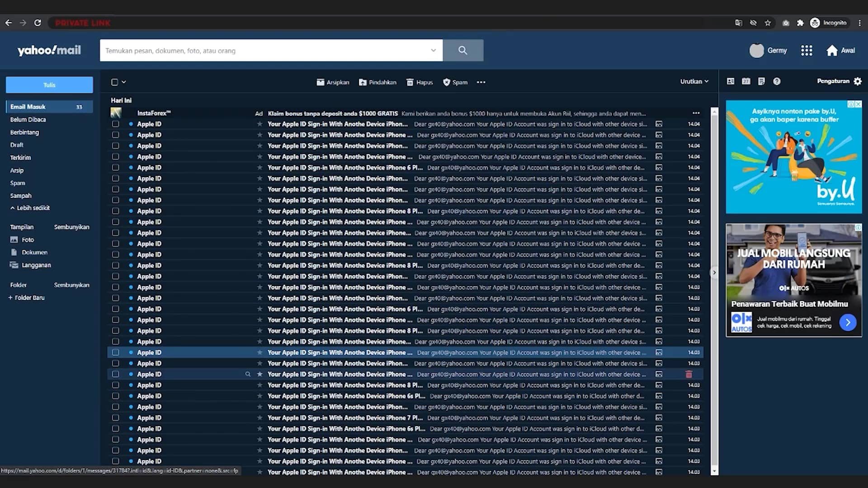Click the scrollbar down arrow
Screen dimensions: 868x488
pyautogui.click(x=714, y=471)
